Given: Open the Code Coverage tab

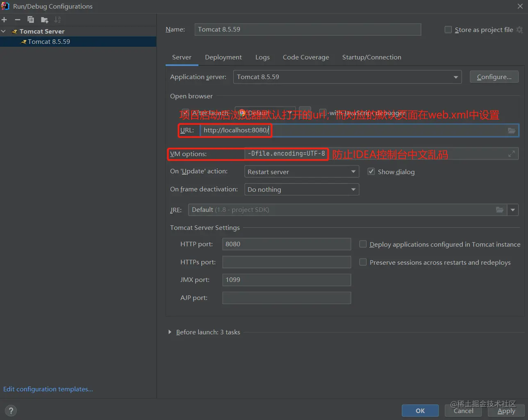Looking at the screenshot, I should pos(306,57).
